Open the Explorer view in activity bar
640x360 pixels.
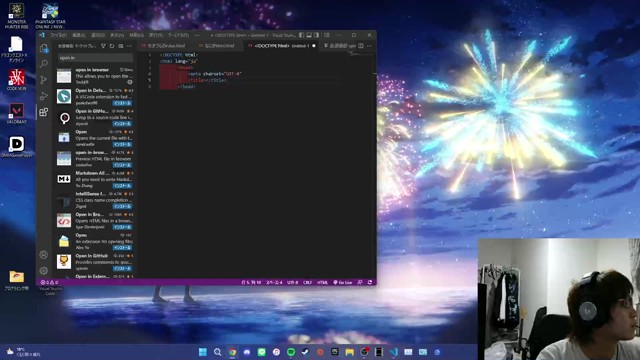(x=44, y=48)
